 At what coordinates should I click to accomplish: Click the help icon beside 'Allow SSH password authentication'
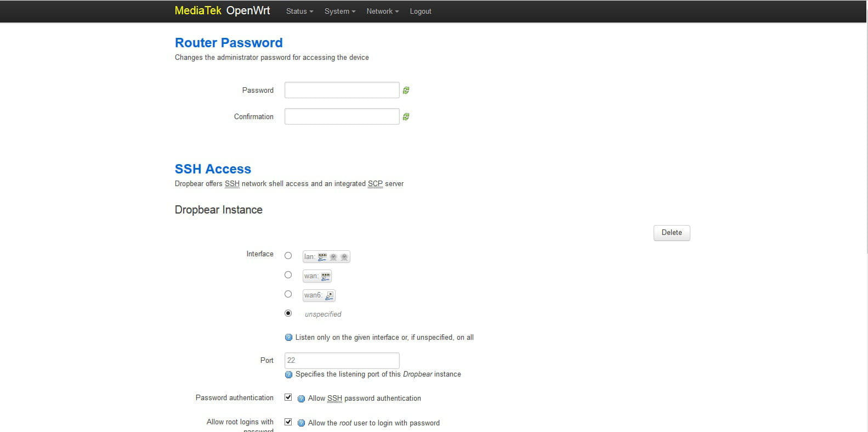[301, 399]
